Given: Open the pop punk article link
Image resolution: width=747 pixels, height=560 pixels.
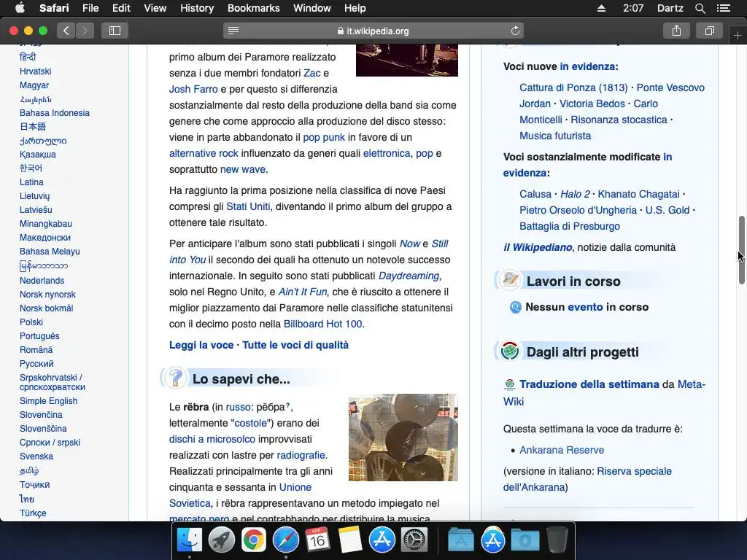Looking at the screenshot, I should click(324, 137).
